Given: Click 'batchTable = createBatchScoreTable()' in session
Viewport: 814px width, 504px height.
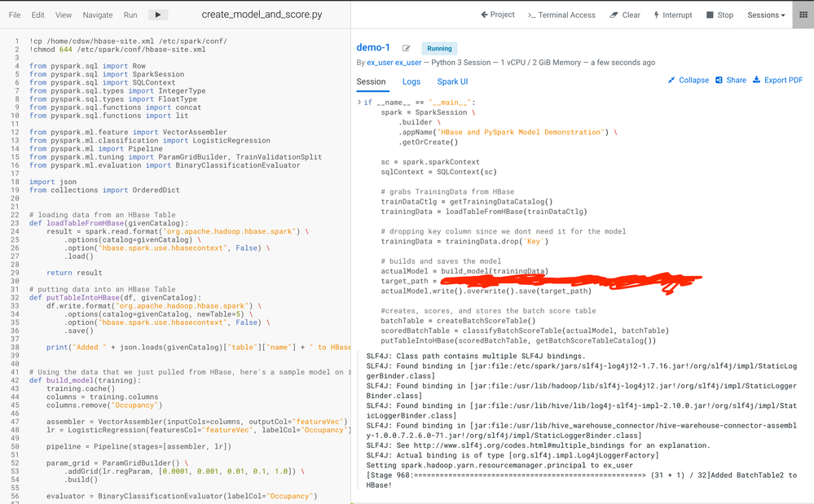Looking at the screenshot, I should [459, 321].
